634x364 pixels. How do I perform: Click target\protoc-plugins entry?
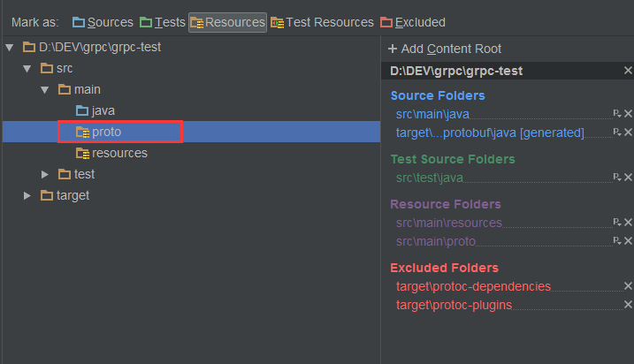click(454, 305)
